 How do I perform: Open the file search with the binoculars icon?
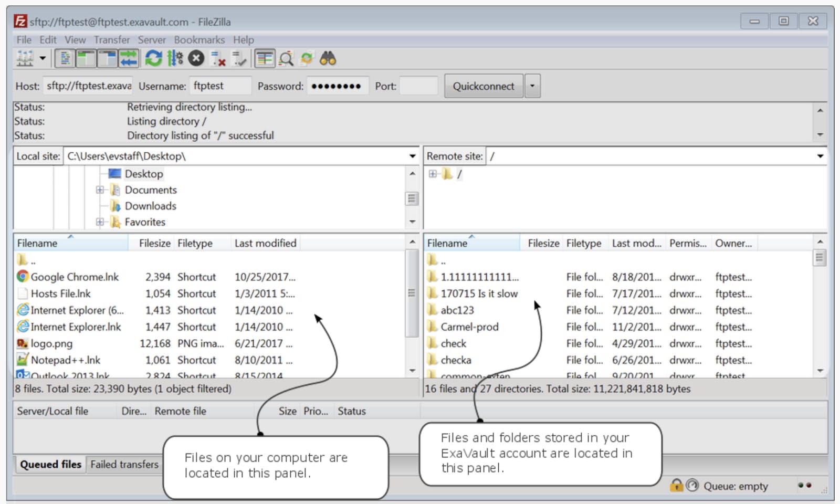tap(327, 58)
